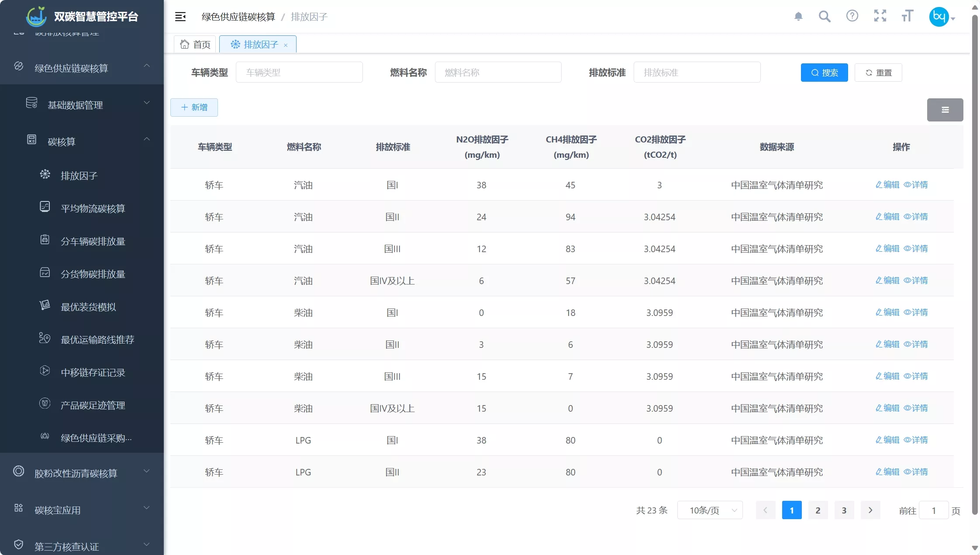Click the 车辆类型 column header

click(x=215, y=147)
